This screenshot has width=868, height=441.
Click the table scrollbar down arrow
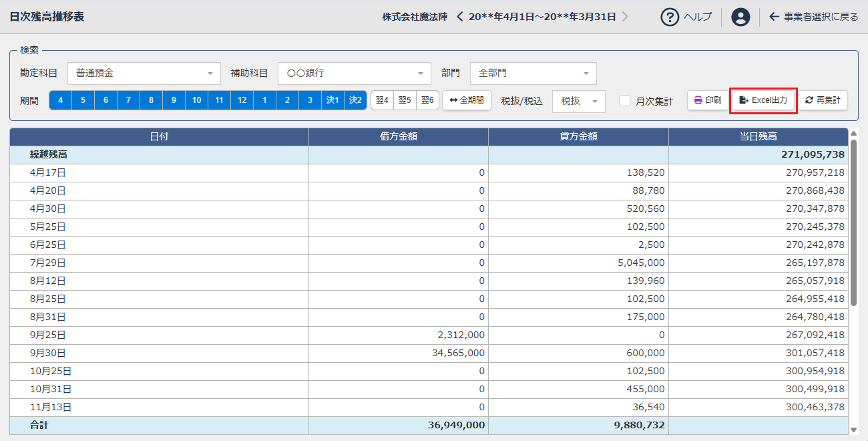click(x=853, y=430)
